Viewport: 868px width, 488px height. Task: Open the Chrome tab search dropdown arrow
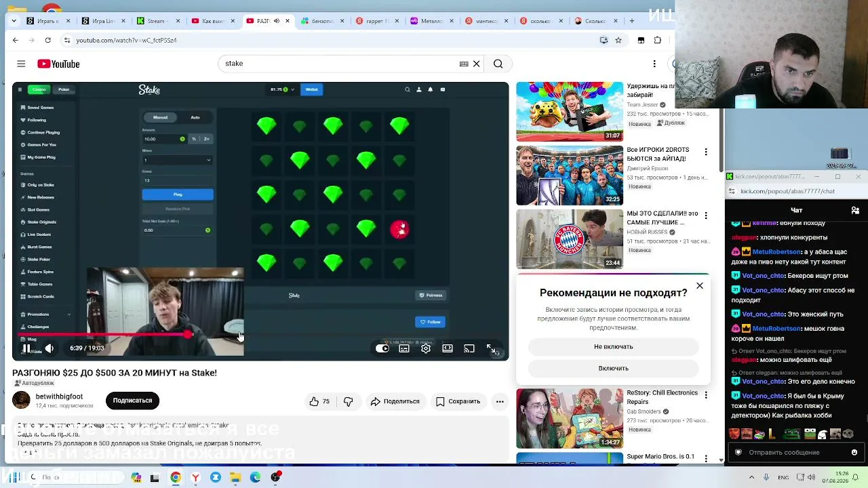point(14,21)
